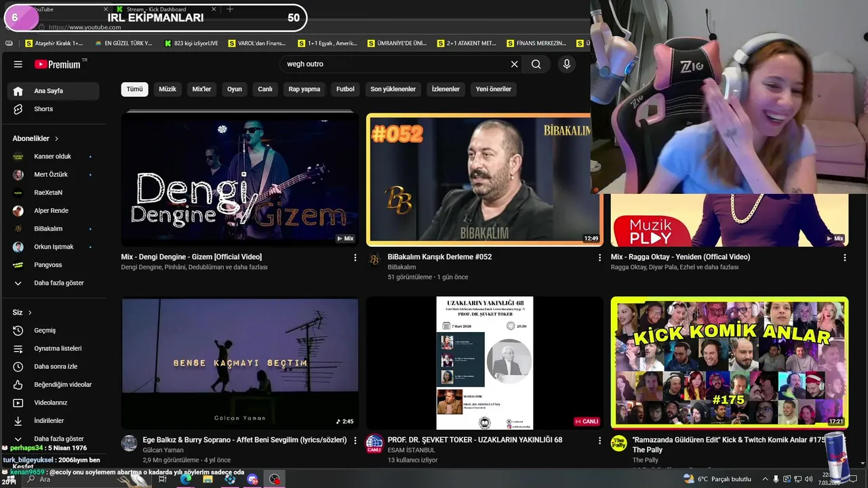Image resolution: width=868 pixels, height=488 pixels.
Task: Play BiBakalım #052 video thumbnail
Action: (484, 179)
